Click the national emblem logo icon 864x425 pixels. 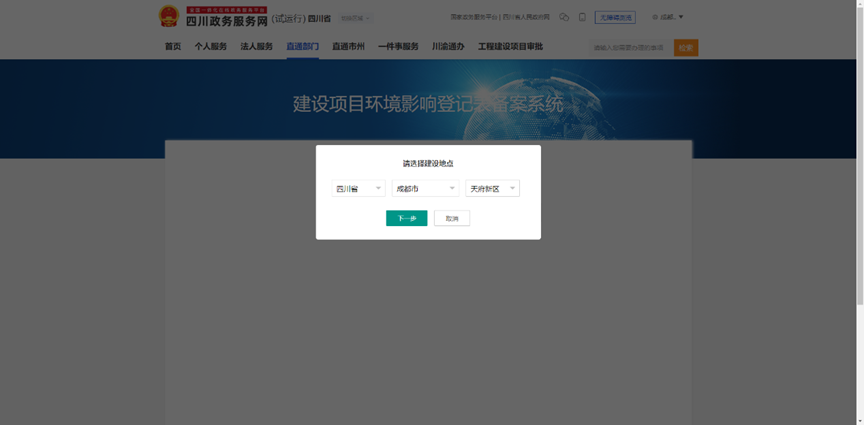click(169, 17)
